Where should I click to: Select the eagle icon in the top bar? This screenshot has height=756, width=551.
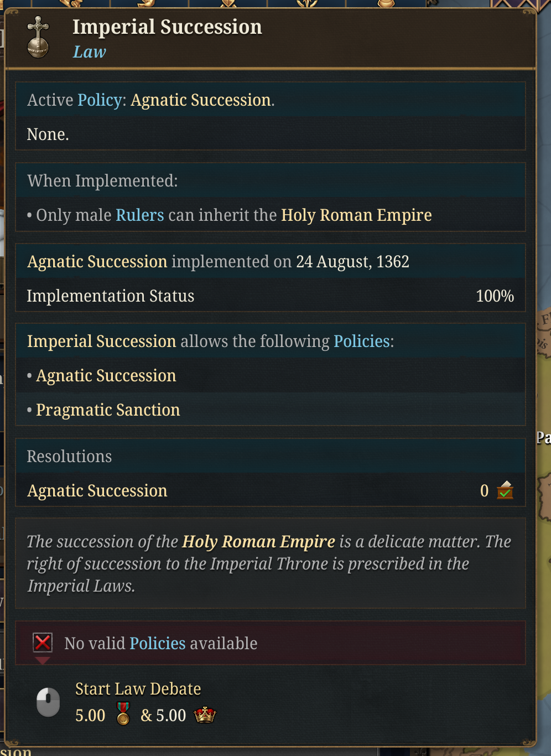(306, 4)
